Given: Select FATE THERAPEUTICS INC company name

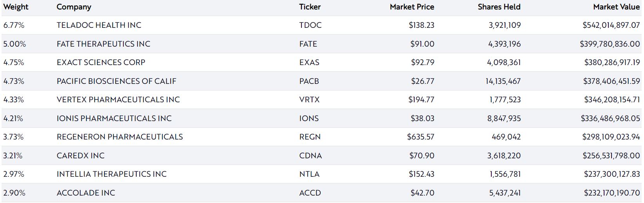Looking at the screenshot, I should pyautogui.click(x=103, y=44).
